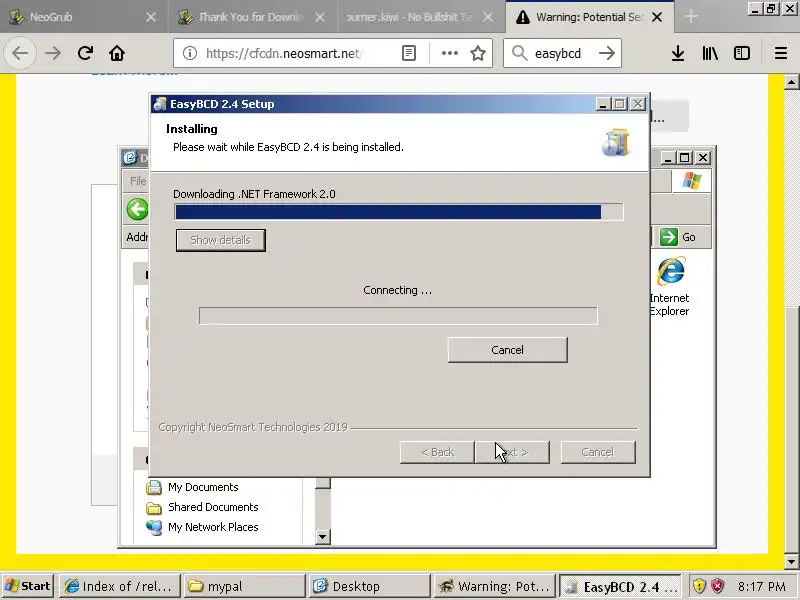Click the green Back arrow in Explorer window
Viewport: 800px width, 600px height.
[x=137, y=209]
